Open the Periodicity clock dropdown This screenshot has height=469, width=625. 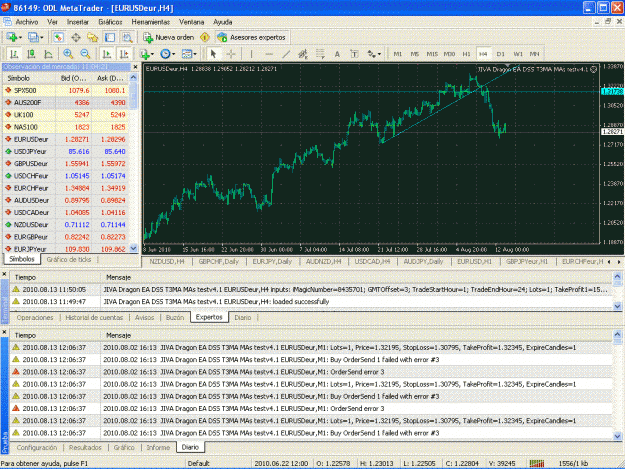pyautogui.click(x=167, y=54)
